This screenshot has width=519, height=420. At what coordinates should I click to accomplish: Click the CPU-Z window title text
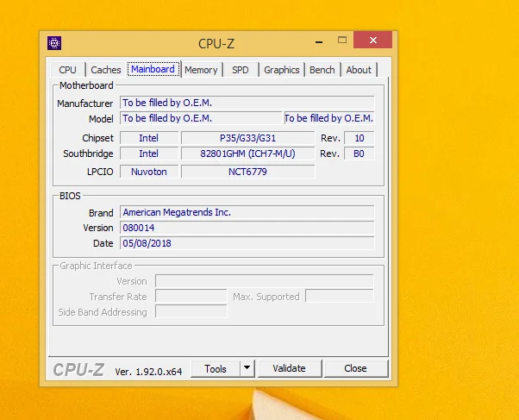coord(216,44)
